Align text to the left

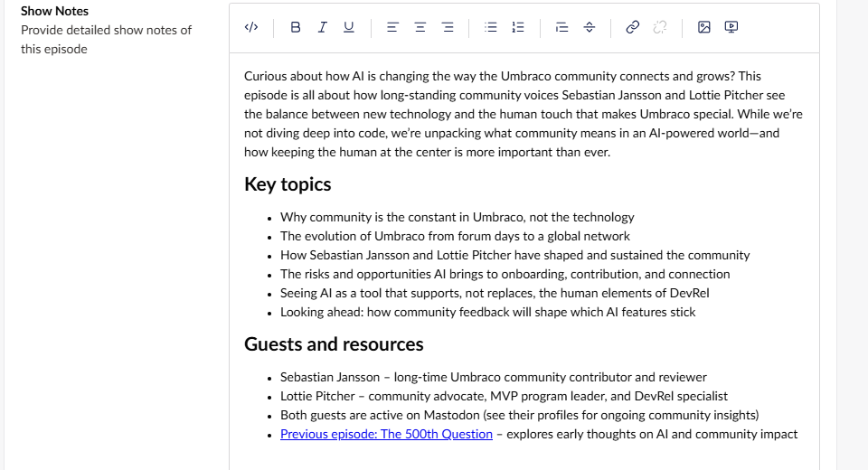click(392, 27)
